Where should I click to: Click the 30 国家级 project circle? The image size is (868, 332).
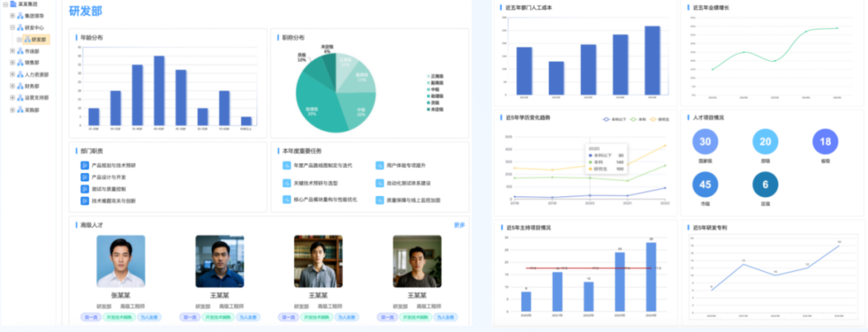pyautogui.click(x=706, y=141)
